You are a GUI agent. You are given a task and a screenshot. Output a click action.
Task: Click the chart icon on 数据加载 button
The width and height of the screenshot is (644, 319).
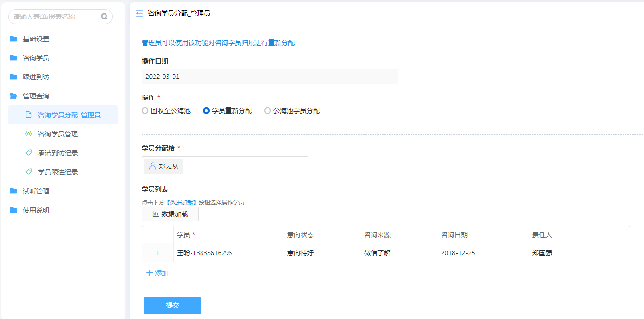pos(155,214)
